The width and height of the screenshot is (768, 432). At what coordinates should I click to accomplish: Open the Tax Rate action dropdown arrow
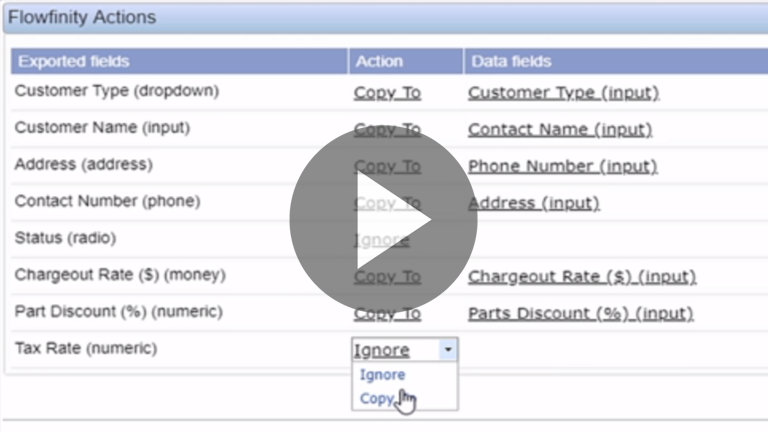click(448, 350)
